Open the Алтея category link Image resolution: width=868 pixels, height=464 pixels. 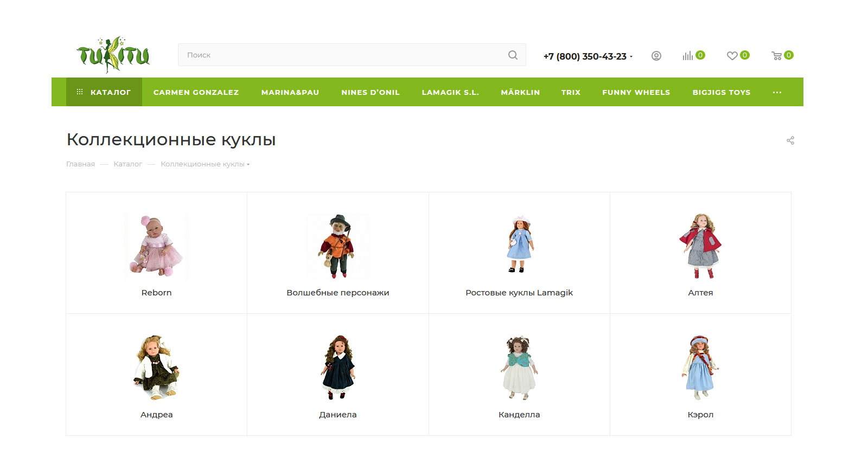point(700,293)
